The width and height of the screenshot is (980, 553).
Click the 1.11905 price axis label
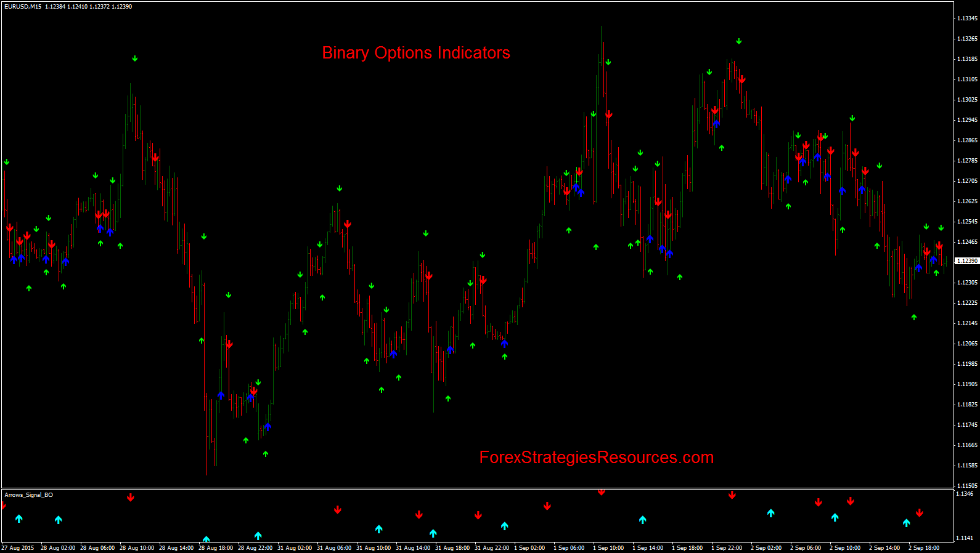pyautogui.click(x=967, y=384)
